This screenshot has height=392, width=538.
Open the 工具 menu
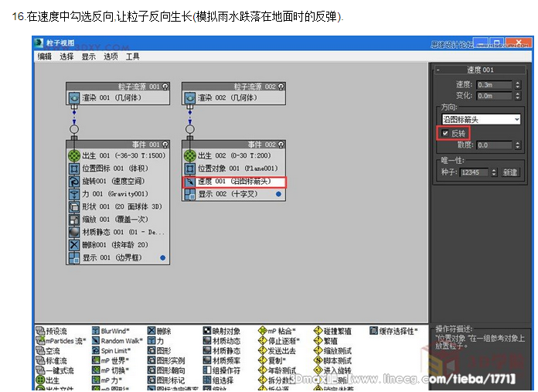(x=132, y=56)
